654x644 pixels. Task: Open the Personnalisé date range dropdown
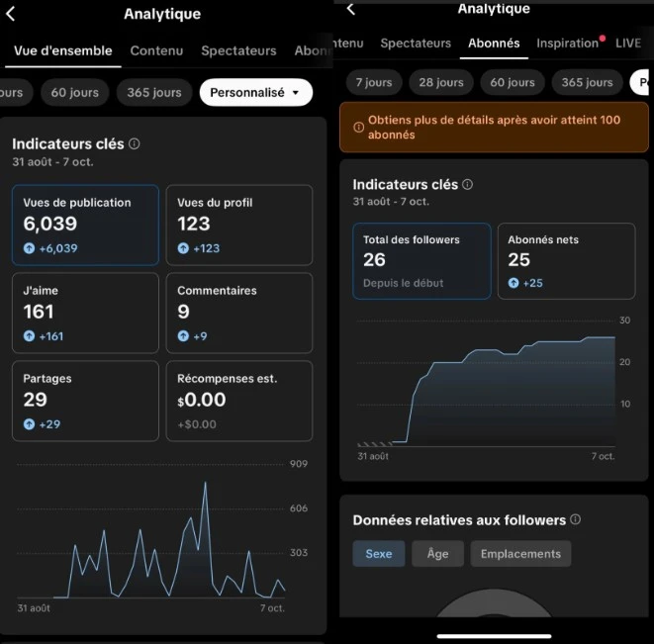255,92
